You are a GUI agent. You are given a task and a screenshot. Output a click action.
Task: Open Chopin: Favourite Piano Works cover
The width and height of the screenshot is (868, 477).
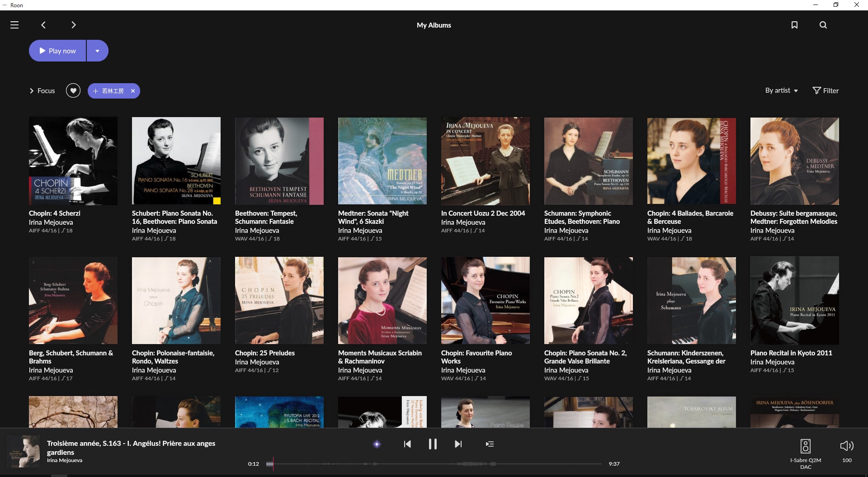click(486, 301)
